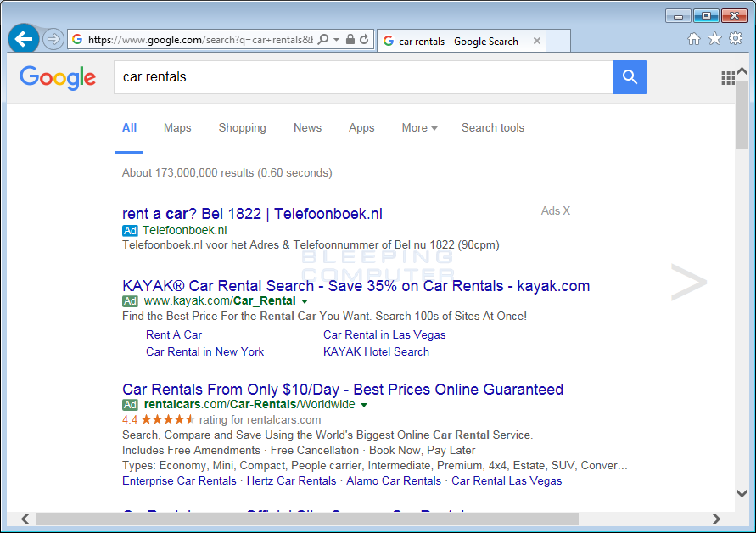The height and width of the screenshot is (533, 756).
Task: Open the 'Rent A Car' sitelink
Action: pos(174,334)
